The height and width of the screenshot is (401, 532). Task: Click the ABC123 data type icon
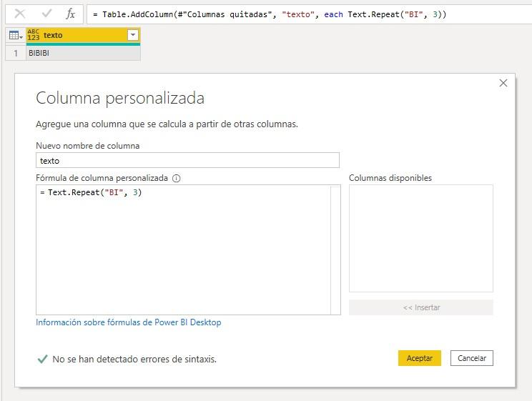pos(34,35)
